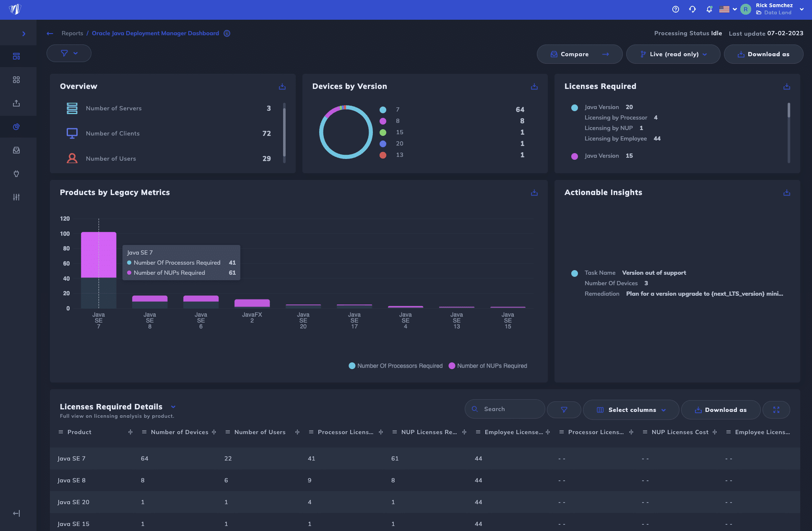
Task: Open the Live (read only) dropdown
Action: pos(673,54)
